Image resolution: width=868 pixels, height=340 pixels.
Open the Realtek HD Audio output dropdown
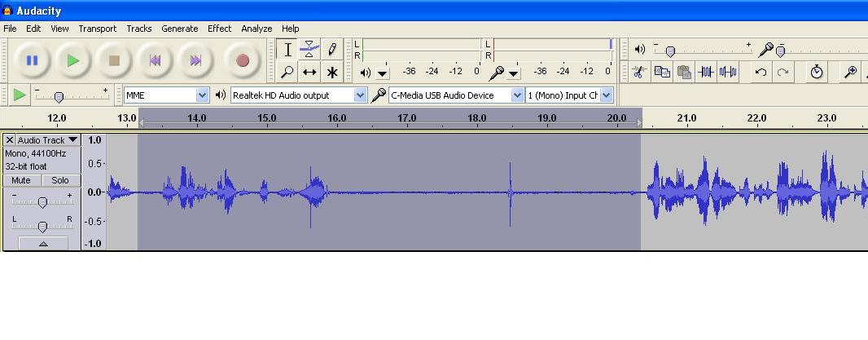click(x=299, y=95)
